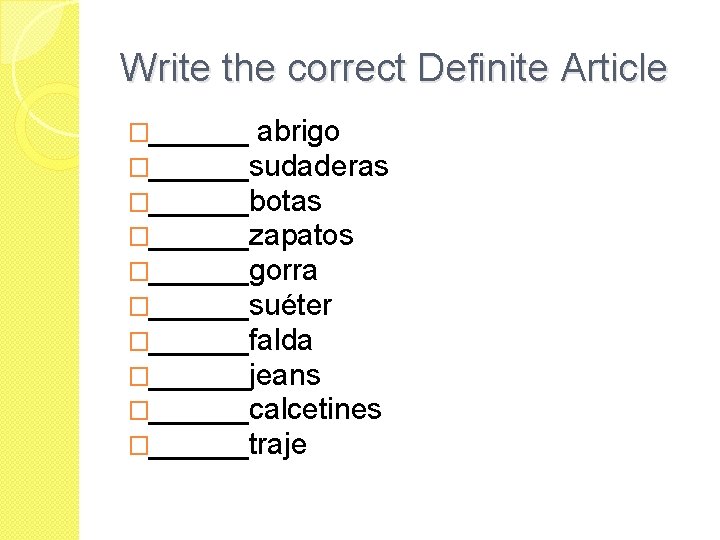Click the bullet marker before falda

click(139, 341)
